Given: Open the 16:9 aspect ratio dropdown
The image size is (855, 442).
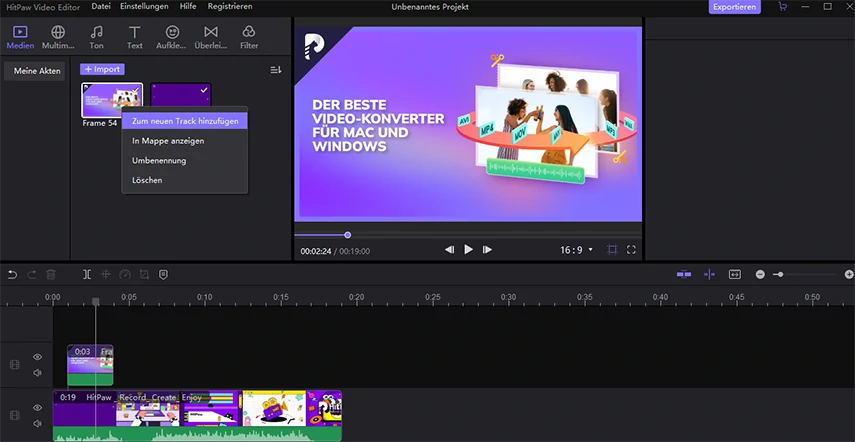Looking at the screenshot, I should (576, 250).
